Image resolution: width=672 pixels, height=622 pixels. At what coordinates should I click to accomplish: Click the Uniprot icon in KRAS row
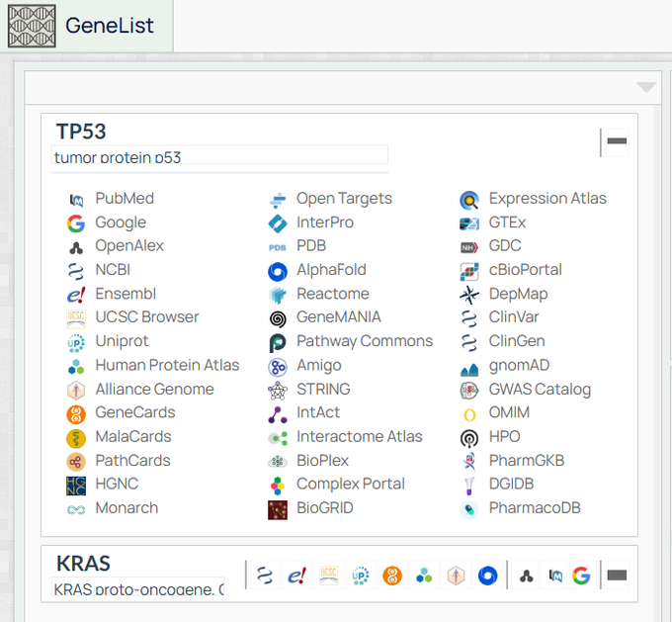click(x=360, y=576)
